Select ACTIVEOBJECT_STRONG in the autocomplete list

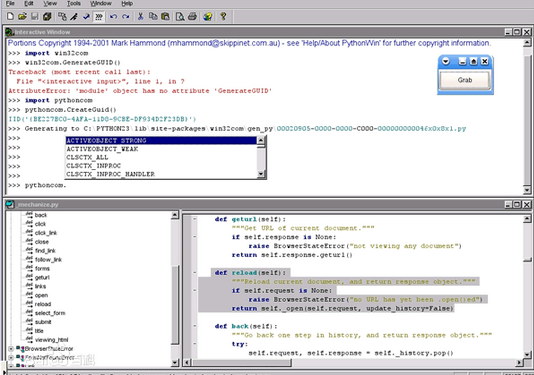pos(161,140)
